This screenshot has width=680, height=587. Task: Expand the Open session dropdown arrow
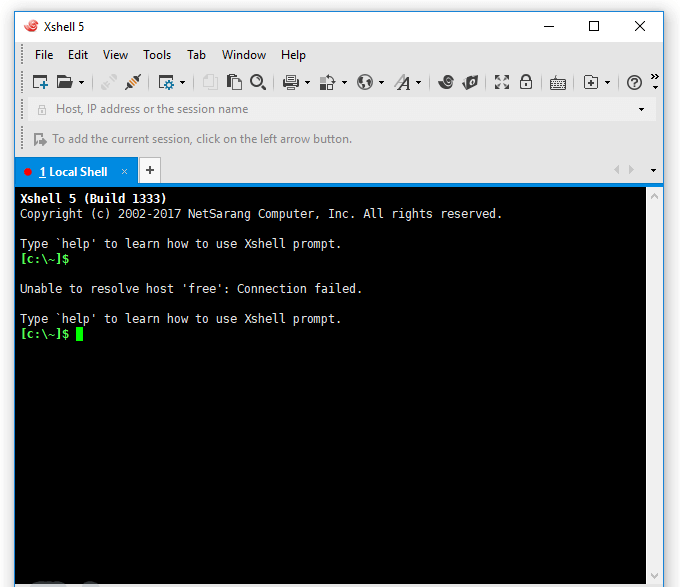pos(82,82)
